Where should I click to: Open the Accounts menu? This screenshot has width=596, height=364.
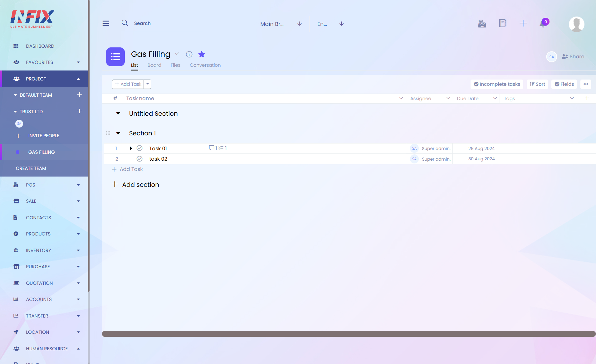coord(44,299)
